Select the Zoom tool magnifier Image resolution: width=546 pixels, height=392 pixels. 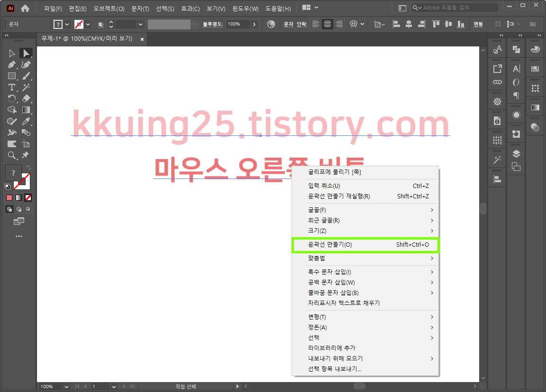click(x=12, y=155)
